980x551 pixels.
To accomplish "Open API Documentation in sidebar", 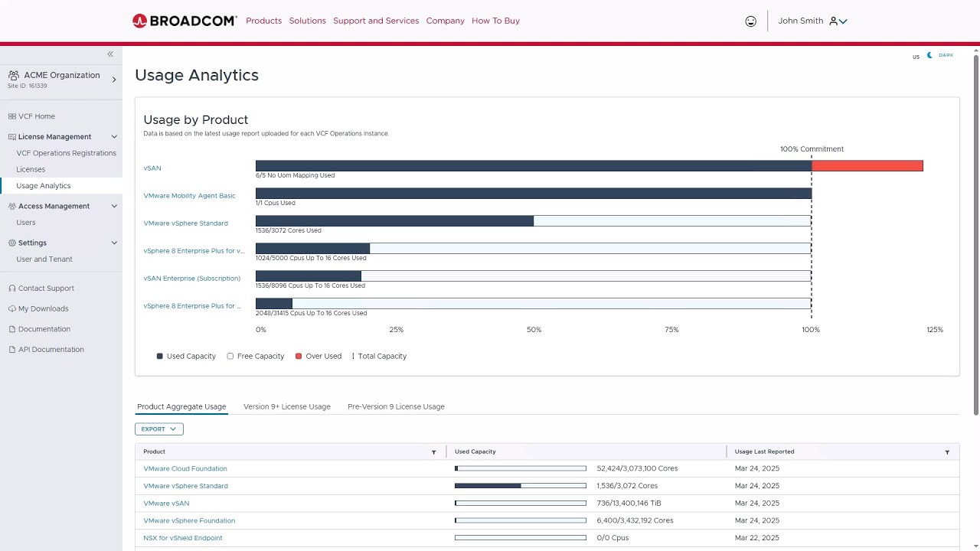I will coord(51,350).
